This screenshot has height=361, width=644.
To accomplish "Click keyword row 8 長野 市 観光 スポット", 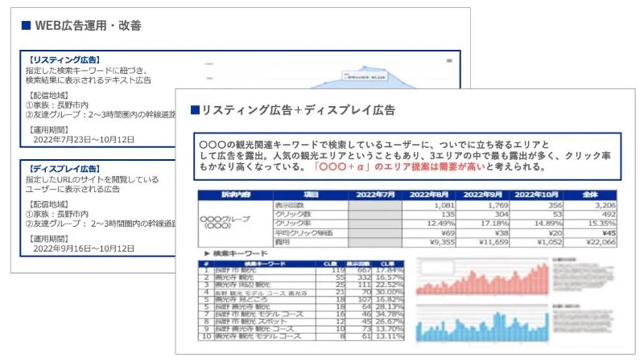I will 250,322.
